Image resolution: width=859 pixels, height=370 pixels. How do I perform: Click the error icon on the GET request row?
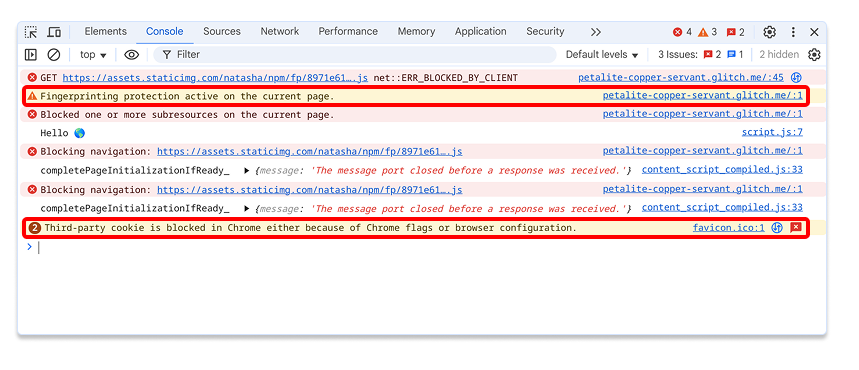[32, 78]
